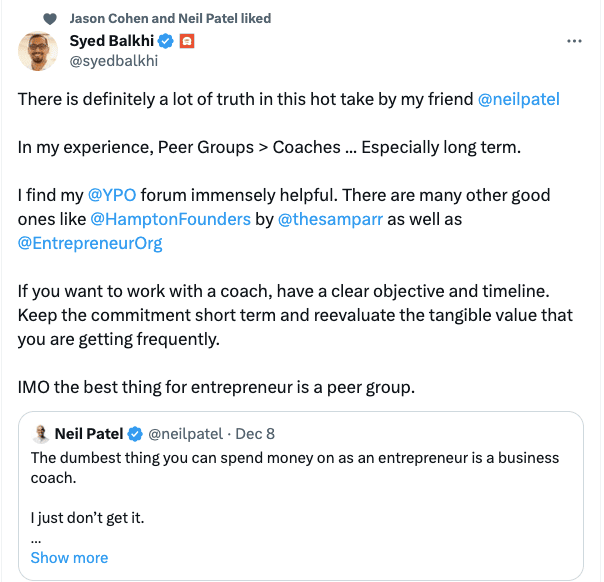
Task: Open the @syedbalkhi handle link
Action: click(113, 60)
